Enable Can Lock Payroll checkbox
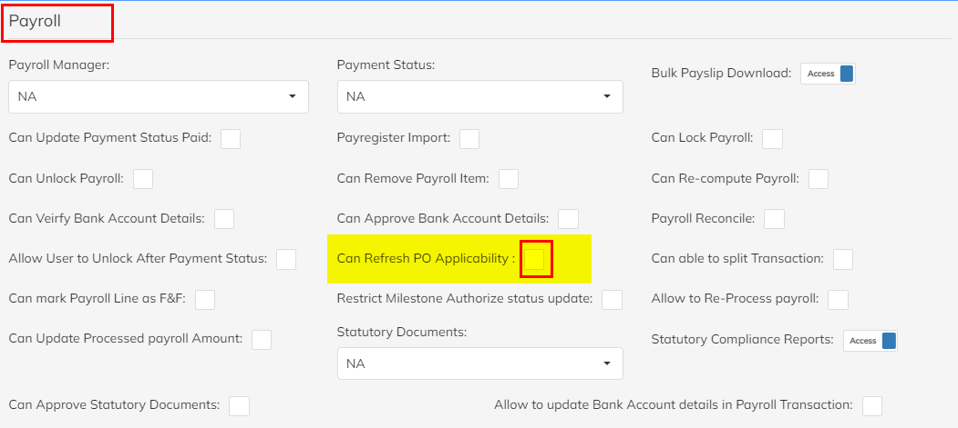Screen dimensions: 958x428 (x=772, y=139)
